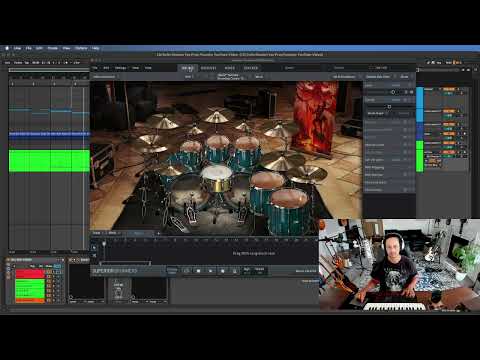Select the snare drum in the kit

point(217,177)
